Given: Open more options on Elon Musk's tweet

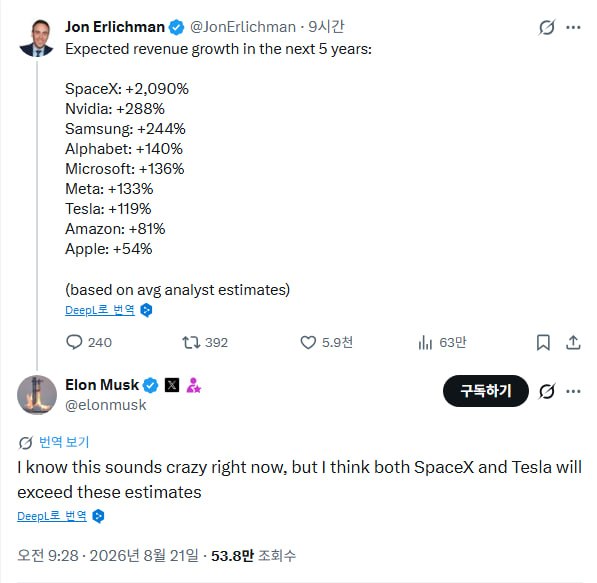Looking at the screenshot, I should point(573,391).
